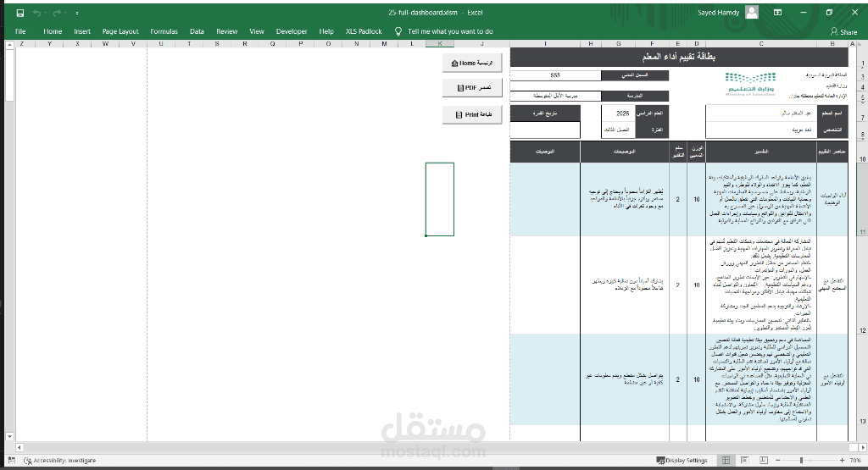The height and width of the screenshot is (470, 868).
Task: Open the XLS Padlock ribbon tab
Action: [x=363, y=31]
